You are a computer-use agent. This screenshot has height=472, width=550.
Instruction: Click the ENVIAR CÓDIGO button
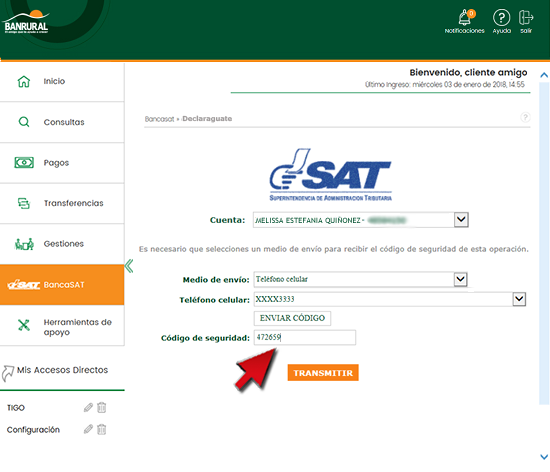(x=292, y=318)
